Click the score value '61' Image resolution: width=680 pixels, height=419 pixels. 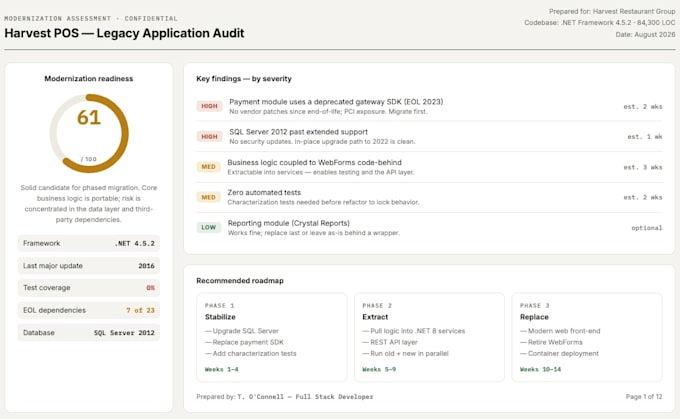[x=89, y=117]
